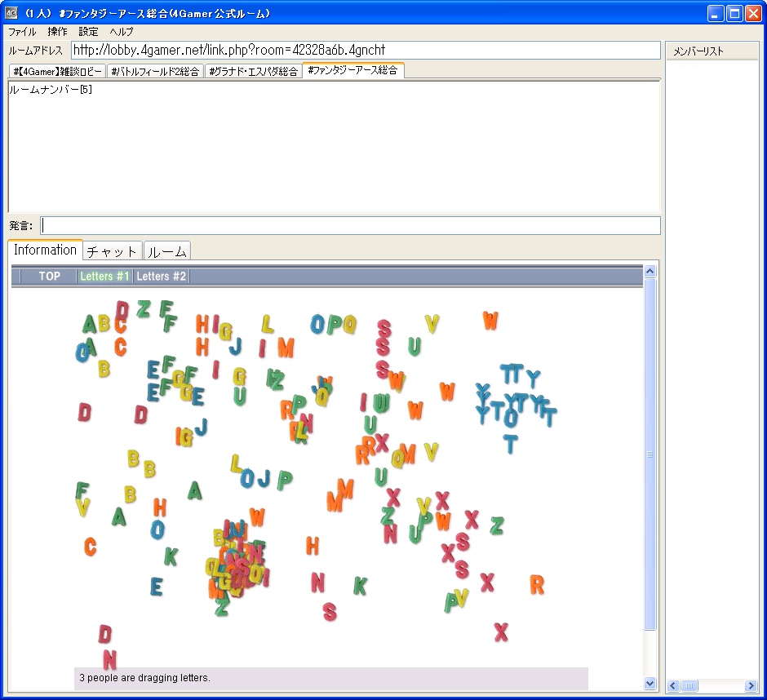Select the ルーム tab
Image resolution: width=767 pixels, height=700 pixels.
click(167, 251)
